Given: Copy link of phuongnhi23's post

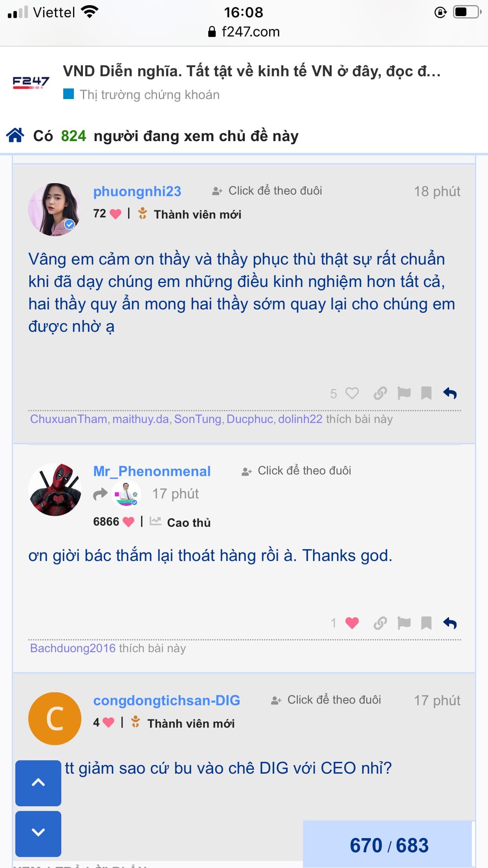Looking at the screenshot, I should [380, 393].
